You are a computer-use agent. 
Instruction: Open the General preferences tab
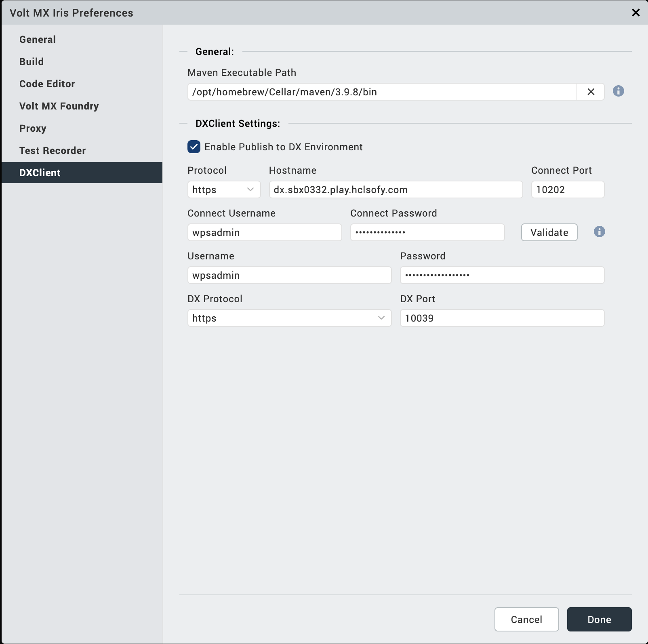pyautogui.click(x=38, y=40)
